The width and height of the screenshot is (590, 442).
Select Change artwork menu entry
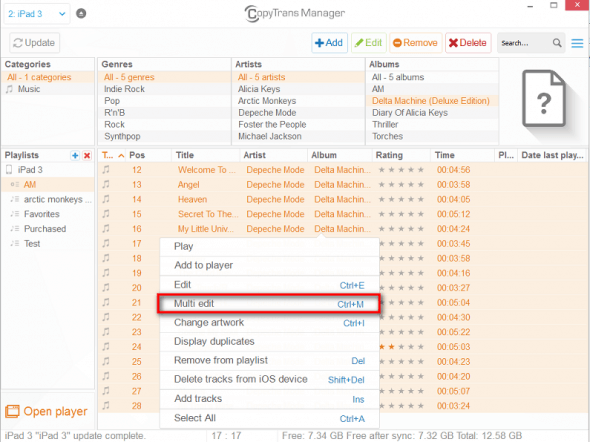pos(269,323)
